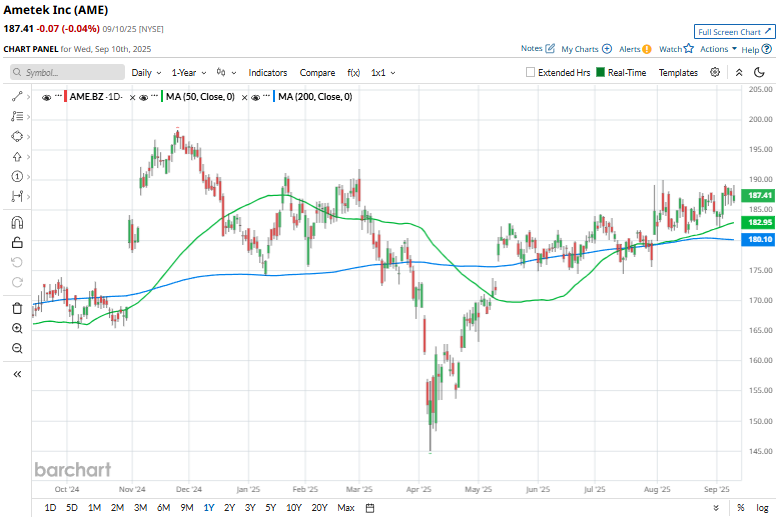Redo last chart action
This screenshot has width=777, height=522.
17,282
